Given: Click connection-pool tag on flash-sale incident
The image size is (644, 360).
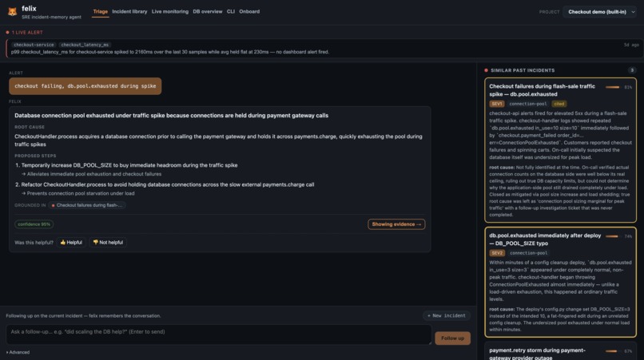Looking at the screenshot, I should tap(528, 104).
